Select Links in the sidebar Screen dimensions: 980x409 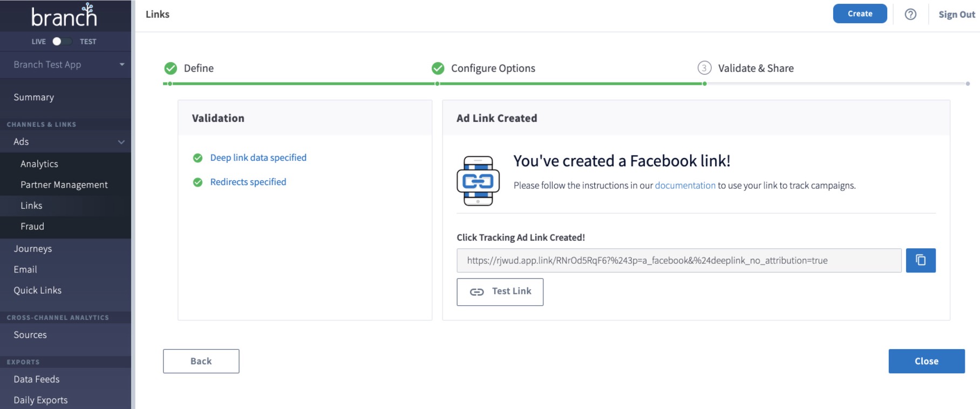31,206
